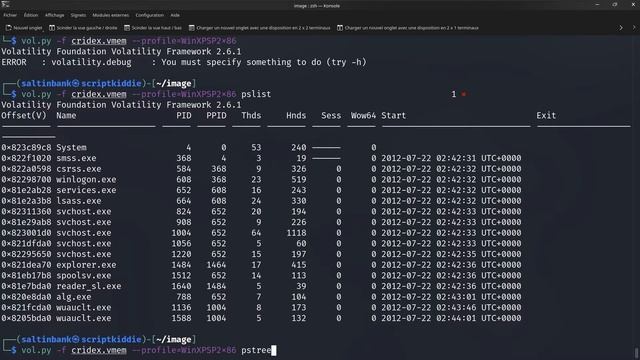Image resolution: width=640 pixels, height=360 pixels.
Task: Click the Start column header
Action: tap(393, 116)
